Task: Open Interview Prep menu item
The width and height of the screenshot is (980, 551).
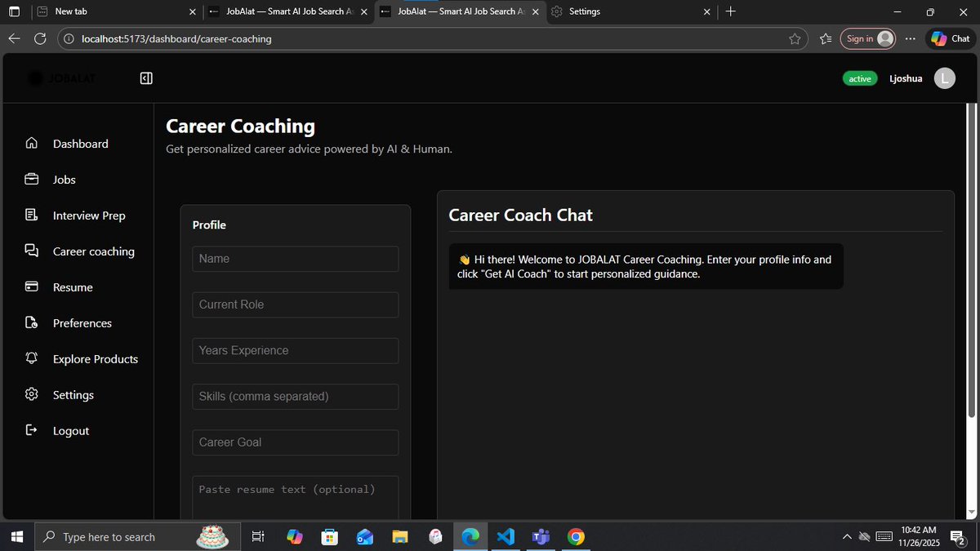Action: [x=89, y=216]
